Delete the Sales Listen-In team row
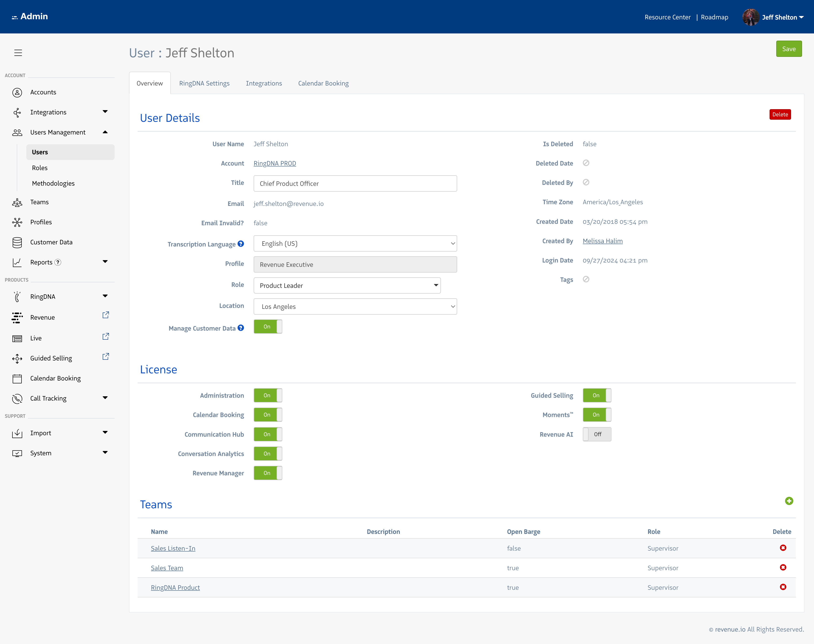 pyautogui.click(x=783, y=548)
